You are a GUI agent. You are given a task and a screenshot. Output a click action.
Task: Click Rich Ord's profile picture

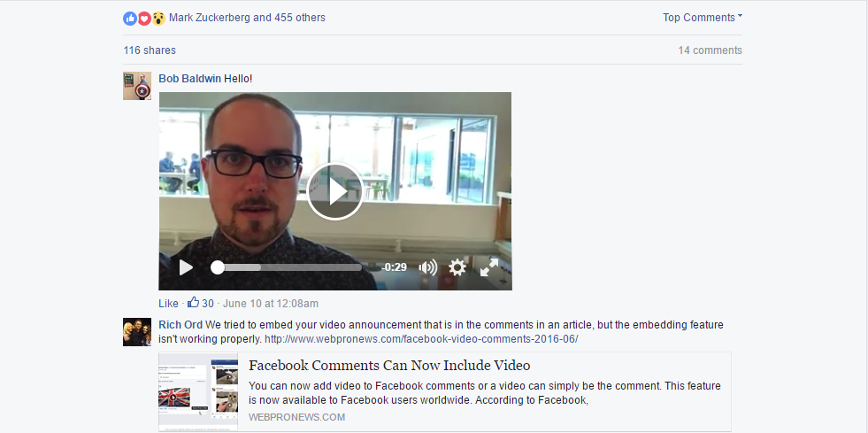(x=137, y=332)
